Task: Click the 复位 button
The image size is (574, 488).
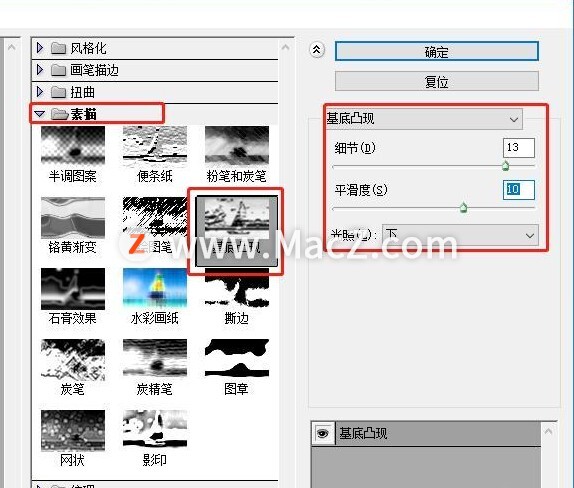Action: click(x=437, y=81)
